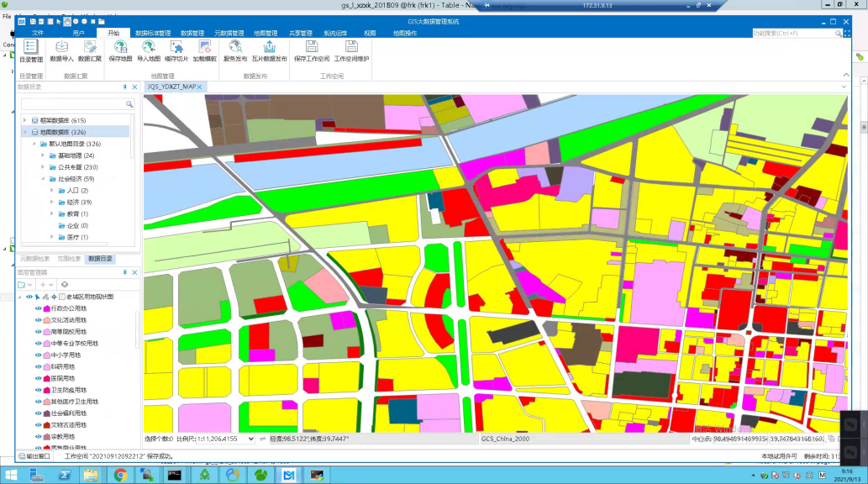The height and width of the screenshot is (484, 868).
Task: Open the 元数据检索 panel tab
Action: point(34,259)
